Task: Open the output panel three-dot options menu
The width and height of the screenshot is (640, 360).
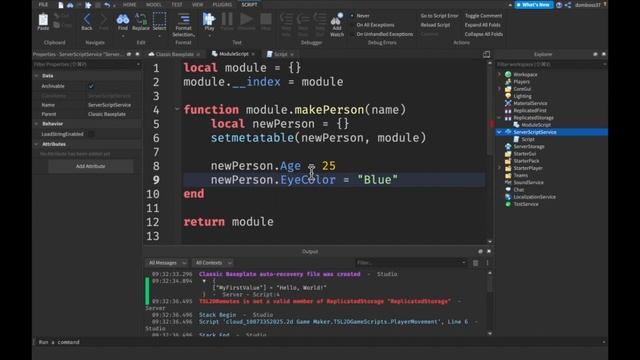Action: click(x=487, y=263)
